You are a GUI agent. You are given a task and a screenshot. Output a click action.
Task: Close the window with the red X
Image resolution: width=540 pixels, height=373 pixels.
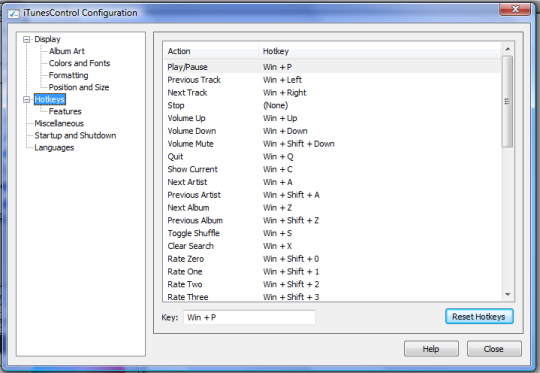pyautogui.click(x=515, y=9)
